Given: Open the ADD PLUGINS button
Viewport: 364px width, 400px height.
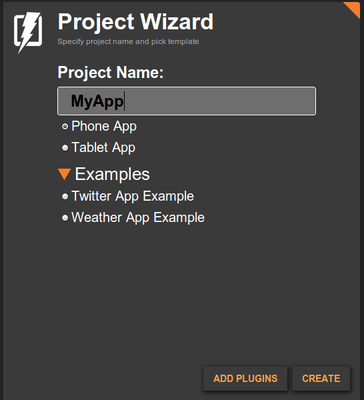Looking at the screenshot, I should (x=245, y=379).
